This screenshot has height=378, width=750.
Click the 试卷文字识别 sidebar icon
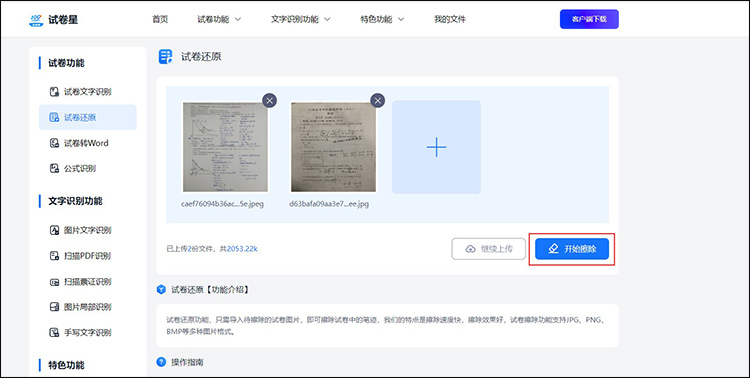pyautogui.click(x=55, y=91)
